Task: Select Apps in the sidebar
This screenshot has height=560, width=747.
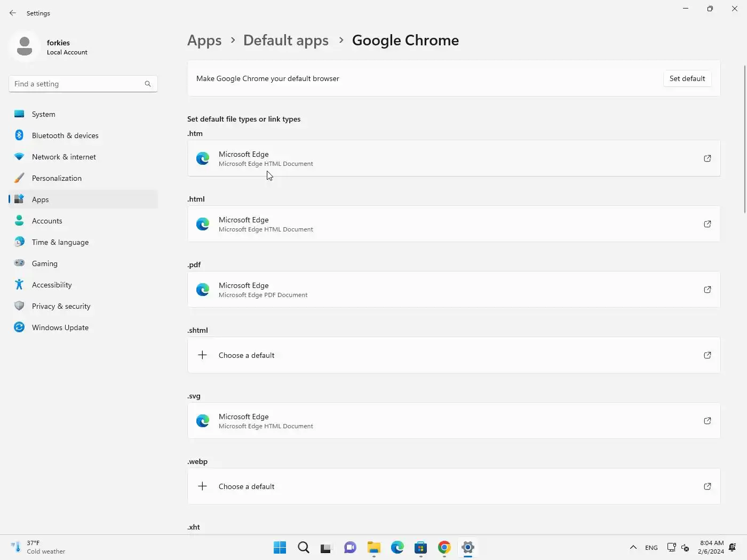Action: [x=83, y=199]
